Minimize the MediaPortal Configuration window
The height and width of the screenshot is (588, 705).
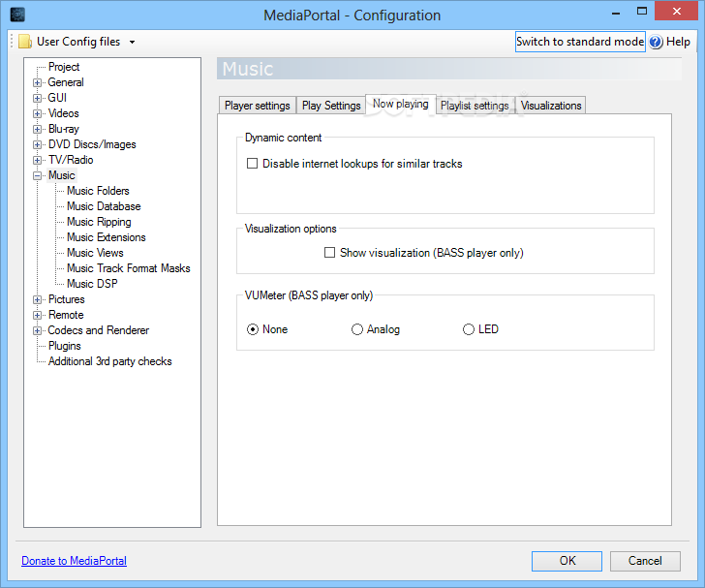click(616, 13)
